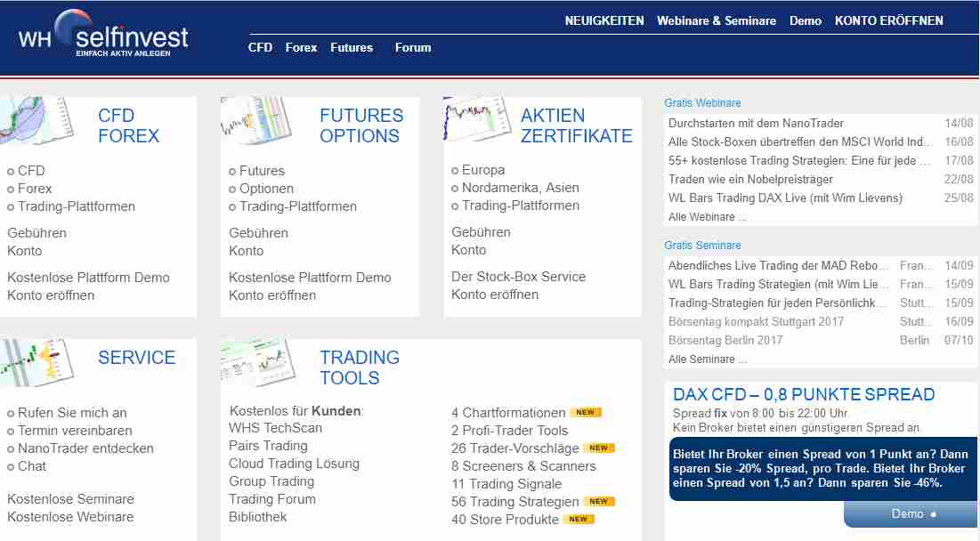Open the Gratis Seminare heading link
The height and width of the screenshot is (541, 980).
tap(702, 245)
